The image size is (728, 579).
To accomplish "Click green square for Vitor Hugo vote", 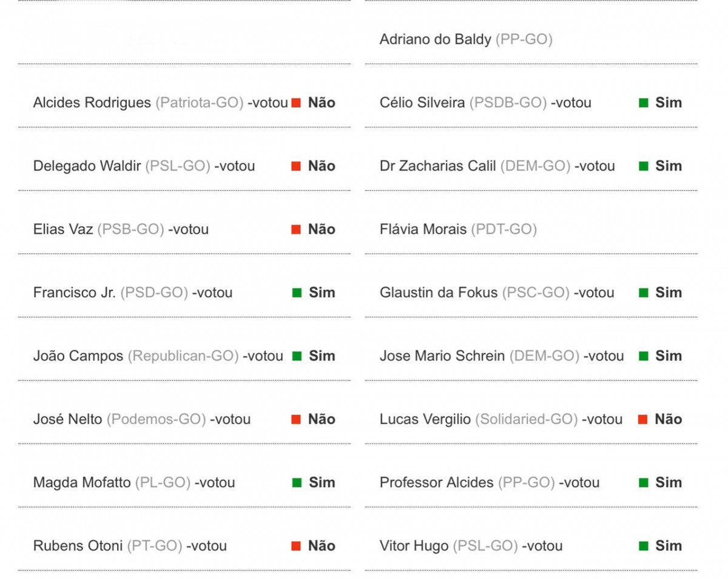I will 644,546.
